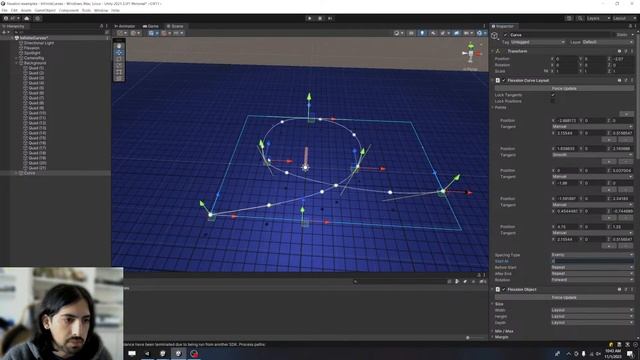
Task: Open the Before Start dropdown
Action: click(x=592, y=267)
